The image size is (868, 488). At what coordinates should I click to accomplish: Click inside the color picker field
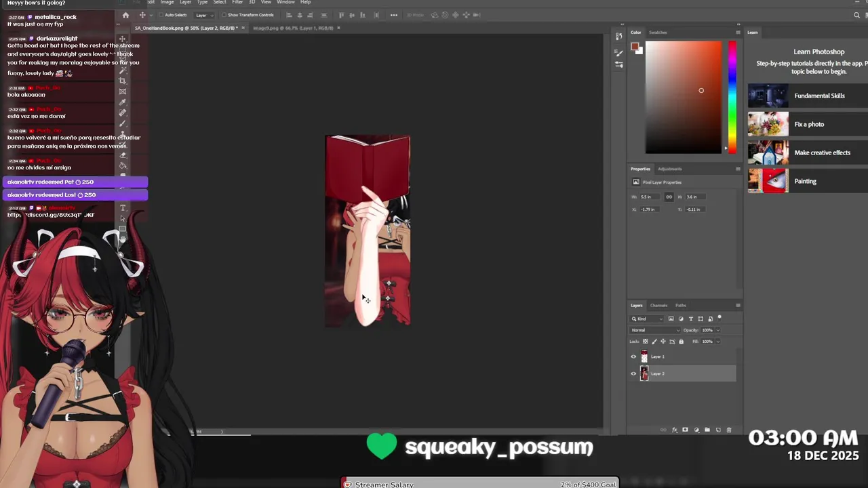pos(684,97)
